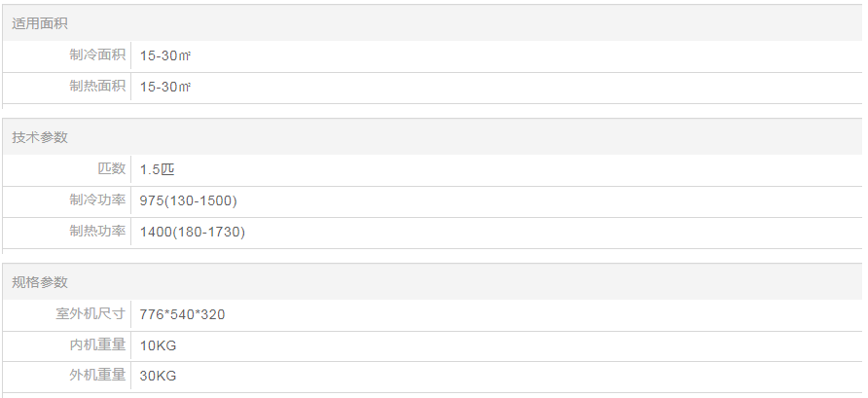Screen dimensions: 868x398
Task: Select the 制冷功率 label
Action: [x=97, y=200]
